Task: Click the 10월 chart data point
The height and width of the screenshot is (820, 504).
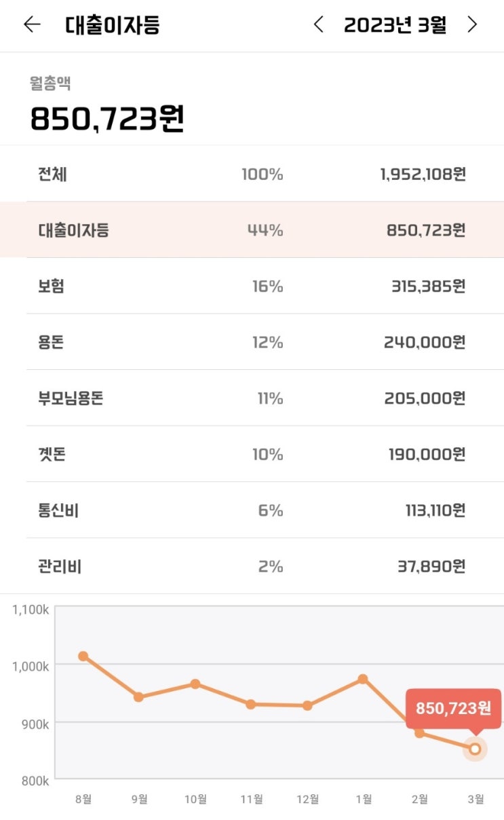Action: [195, 684]
